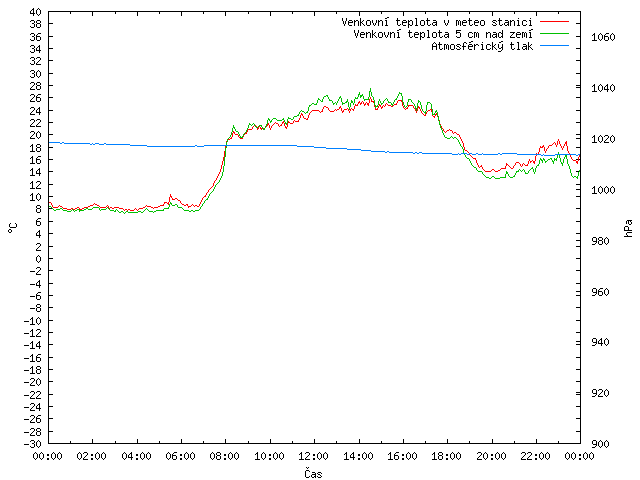The image size is (640, 480).
Task: Click the time label '02:00'
Action: pos(92,456)
